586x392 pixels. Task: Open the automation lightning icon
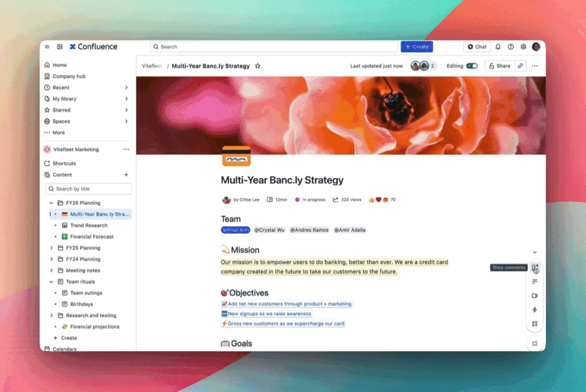point(535,310)
